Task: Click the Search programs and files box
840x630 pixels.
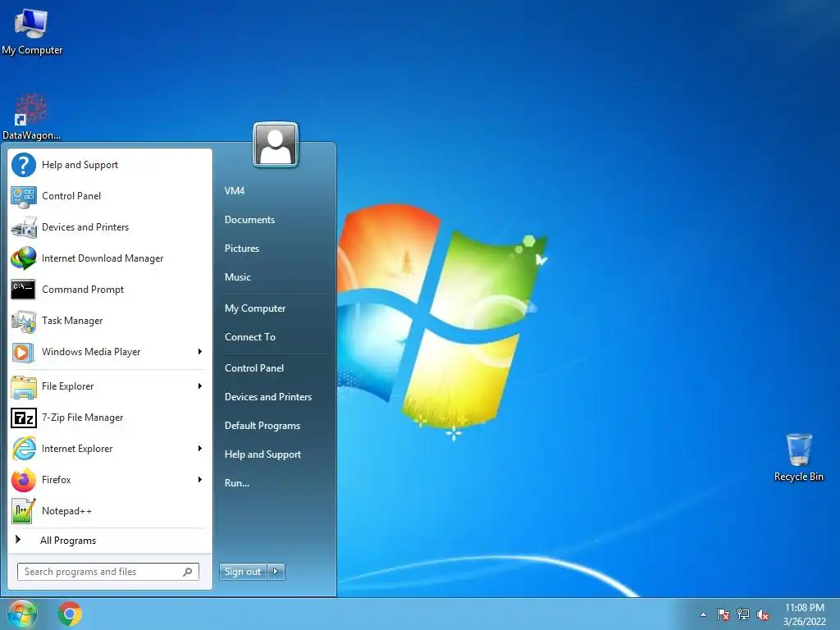Action: [x=108, y=572]
